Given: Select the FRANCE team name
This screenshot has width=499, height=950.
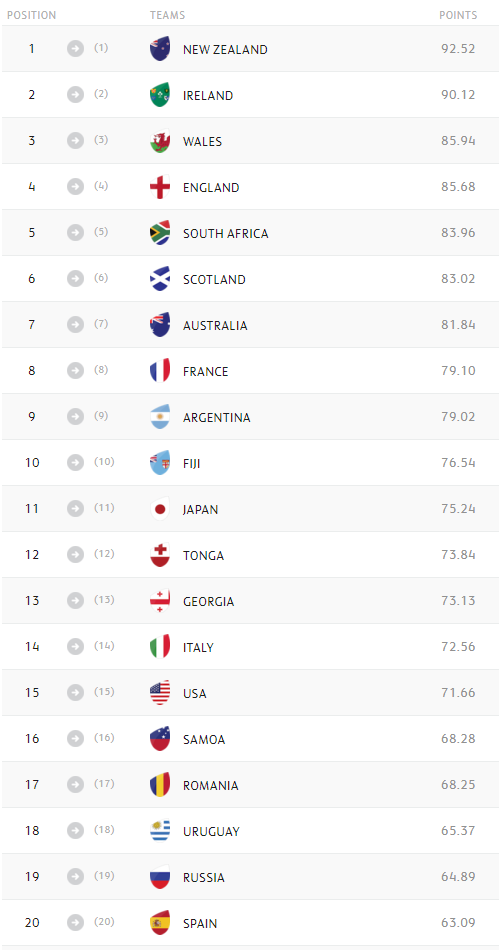Looking at the screenshot, I should (205, 371).
